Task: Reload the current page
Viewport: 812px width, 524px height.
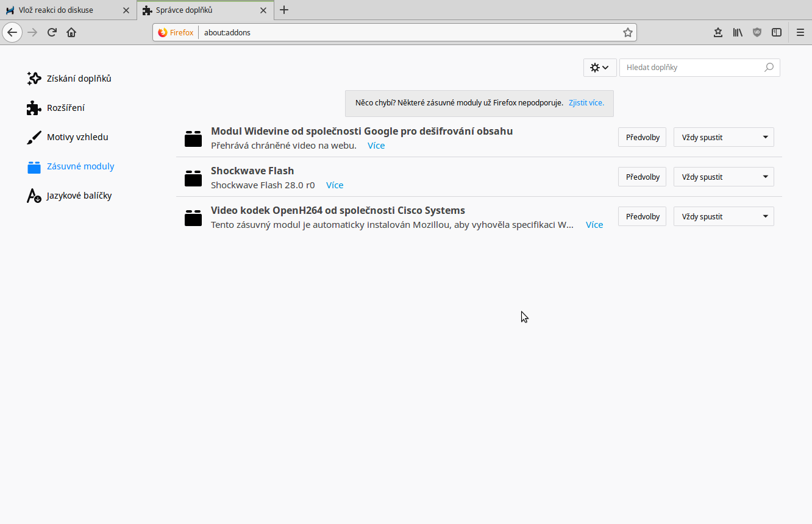Action: click(x=52, y=32)
